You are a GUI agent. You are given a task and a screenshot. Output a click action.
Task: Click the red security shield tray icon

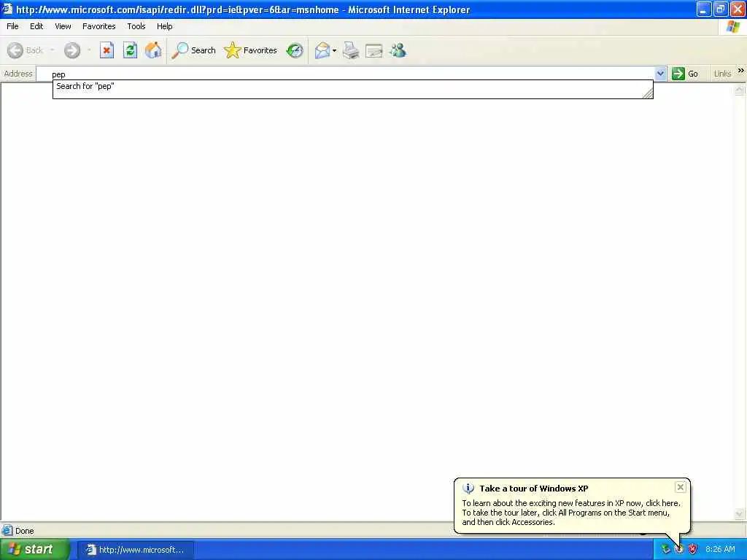[692, 549]
